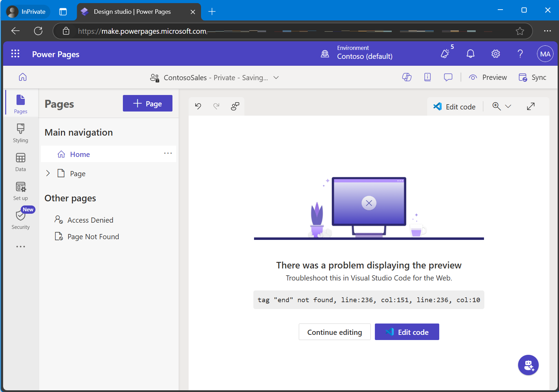The width and height of the screenshot is (559, 392).
Task: Redo the last edit
Action: click(216, 106)
